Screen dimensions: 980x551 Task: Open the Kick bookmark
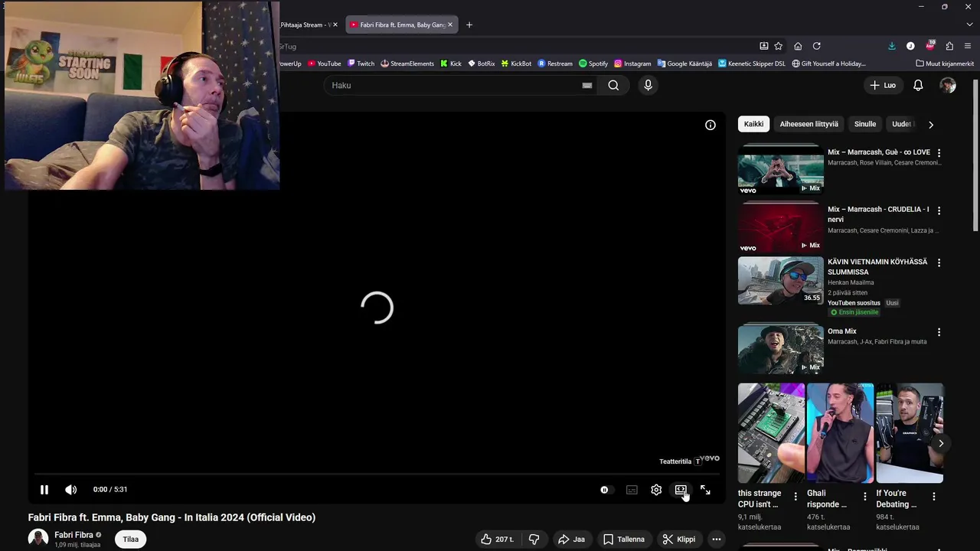click(x=451, y=64)
